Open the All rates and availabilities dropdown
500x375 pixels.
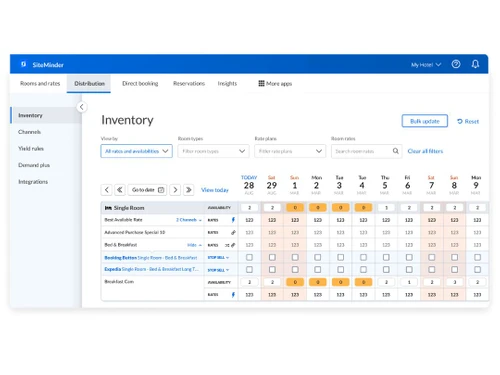click(136, 151)
